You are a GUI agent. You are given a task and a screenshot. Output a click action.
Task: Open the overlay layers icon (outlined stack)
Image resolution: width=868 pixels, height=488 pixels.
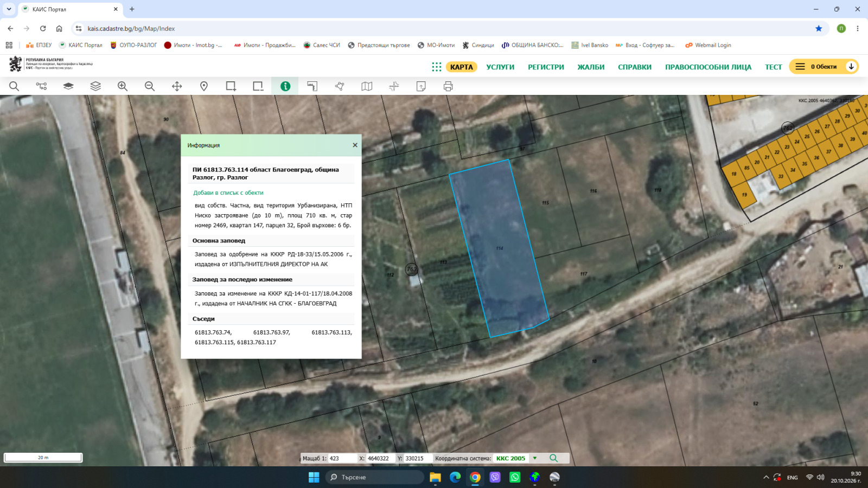[95, 86]
